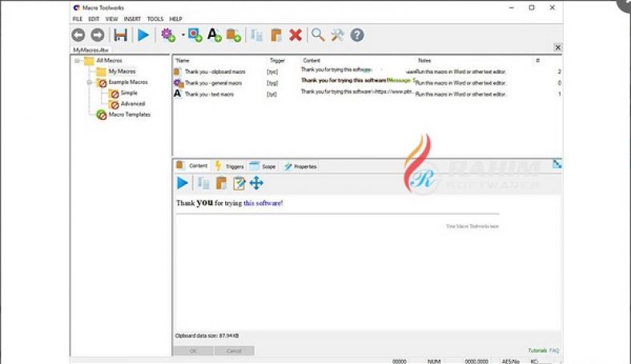Viewport: 631px width, 364px height.
Task: Collapse the All Macros tree node
Action: click(x=77, y=61)
